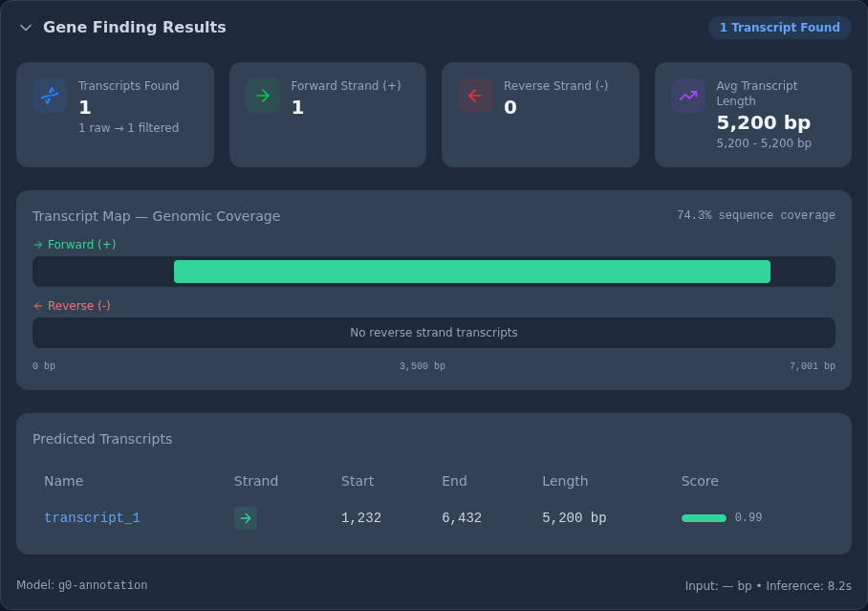Click the small Reverse (-) track arrow icon
Viewport: 868px width, 611px height.
pos(38,306)
